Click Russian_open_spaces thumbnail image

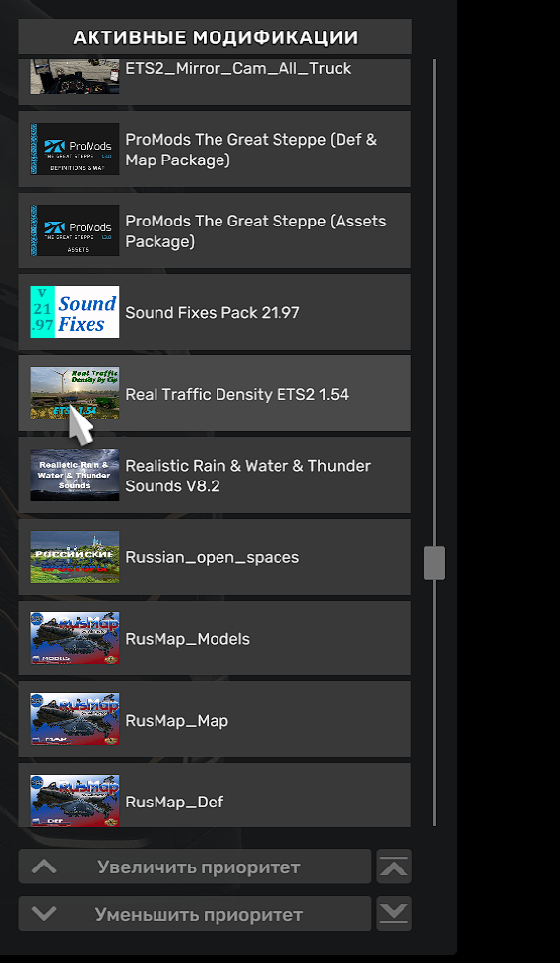point(74,557)
